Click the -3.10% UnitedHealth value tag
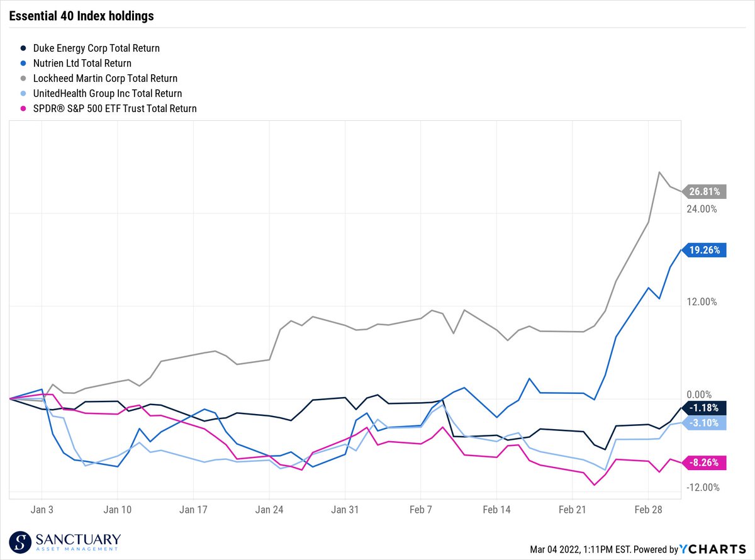Image resolution: width=755 pixels, height=560 pixels. click(703, 423)
